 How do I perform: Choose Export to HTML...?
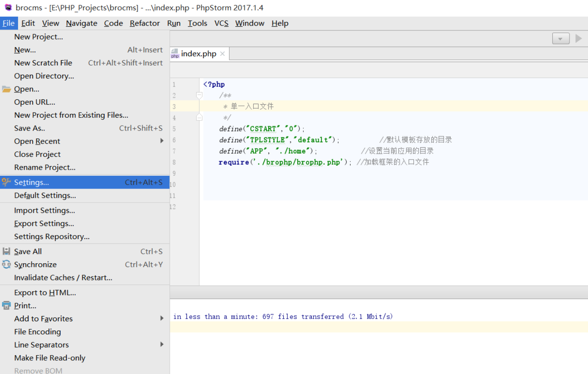84,293
